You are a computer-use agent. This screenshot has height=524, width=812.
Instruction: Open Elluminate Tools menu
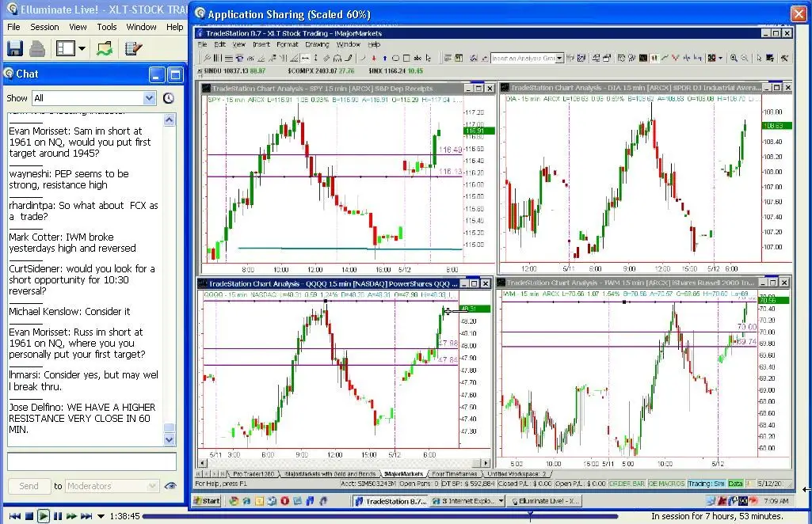107,27
